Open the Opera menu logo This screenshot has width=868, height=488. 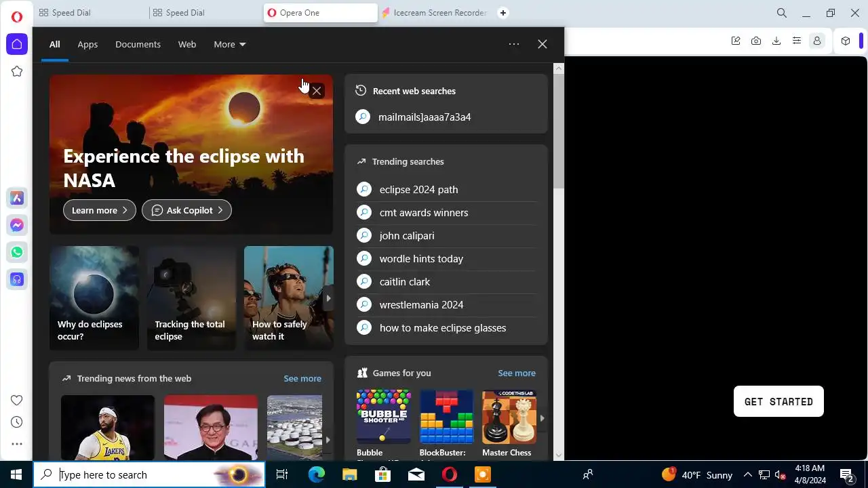[x=17, y=17]
